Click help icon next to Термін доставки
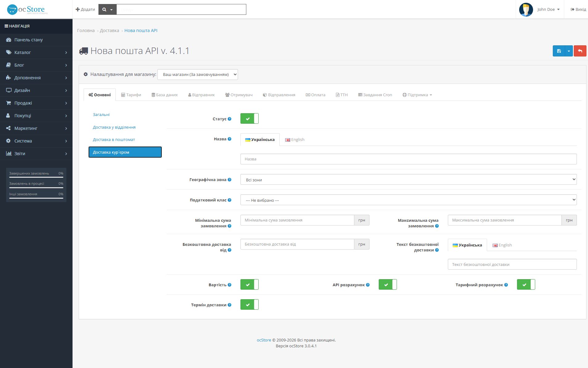588x368 pixels. click(x=229, y=305)
